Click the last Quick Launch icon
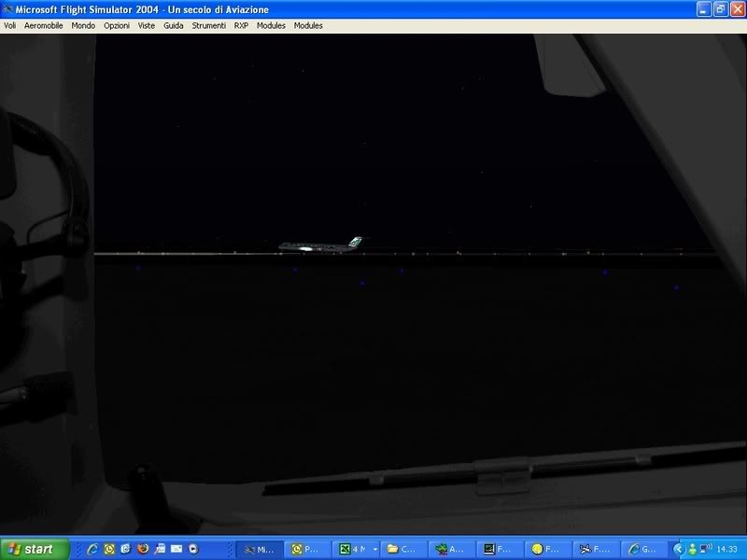 193,549
